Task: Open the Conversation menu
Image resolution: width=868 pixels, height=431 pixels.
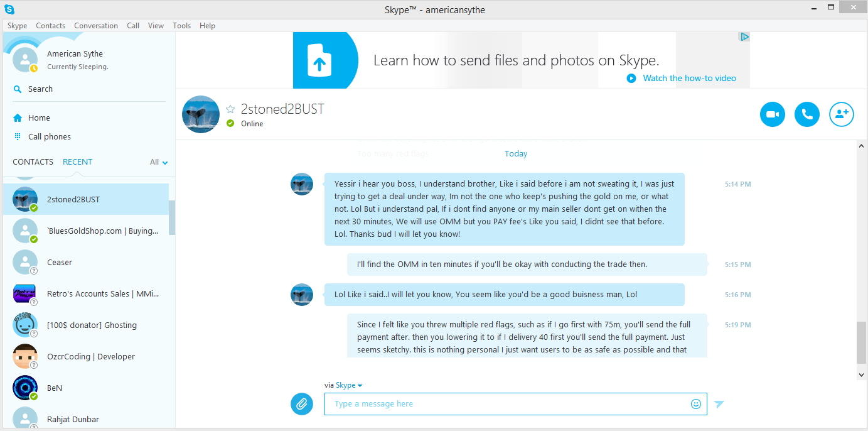Action: pyautogui.click(x=96, y=26)
